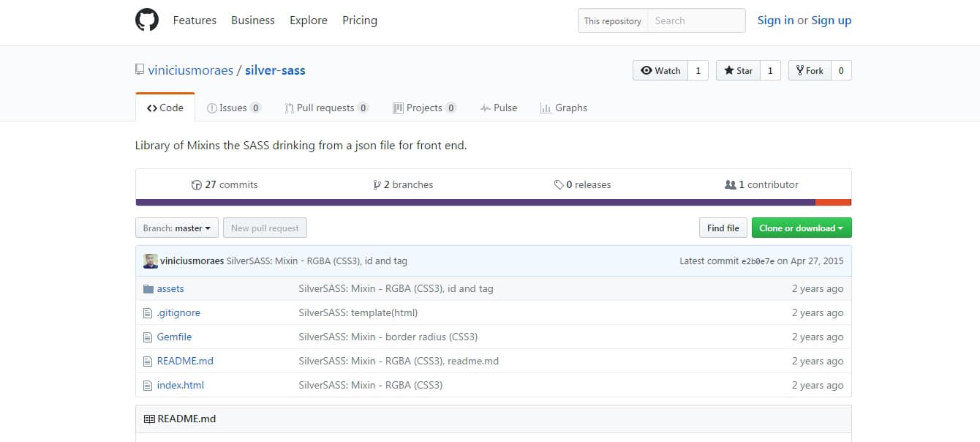Open the viniciusmoraes owner profile link
980x442 pixels.
click(190, 70)
